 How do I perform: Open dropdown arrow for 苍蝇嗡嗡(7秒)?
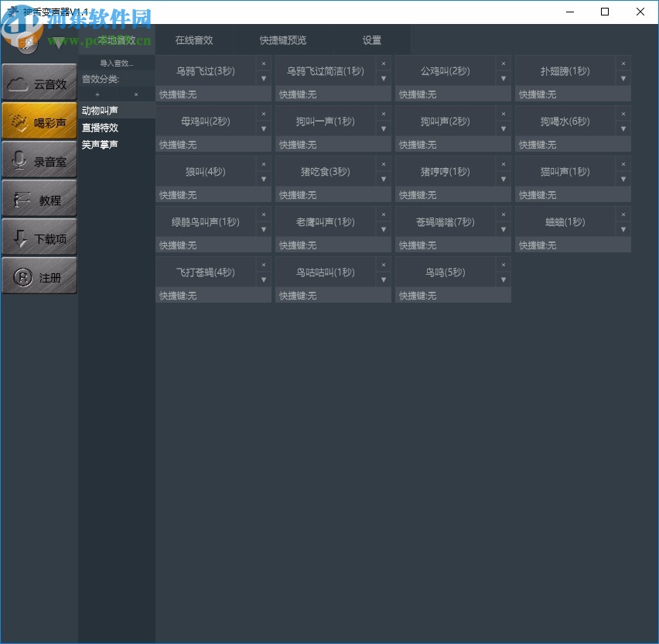click(503, 229)
